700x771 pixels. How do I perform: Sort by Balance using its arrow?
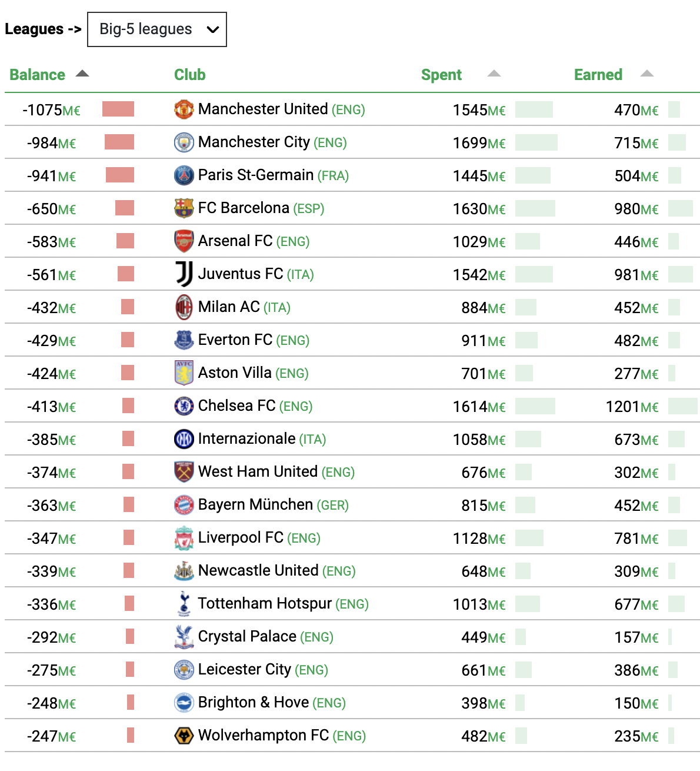(82, 74)
